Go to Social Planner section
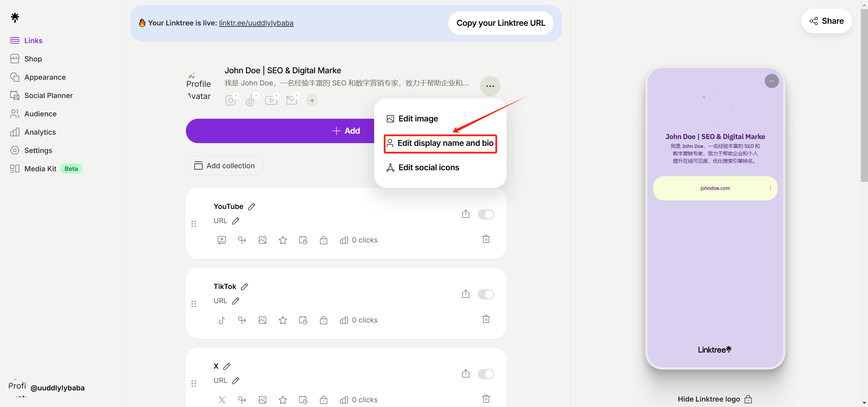The image size is (868, 407). 49,95
